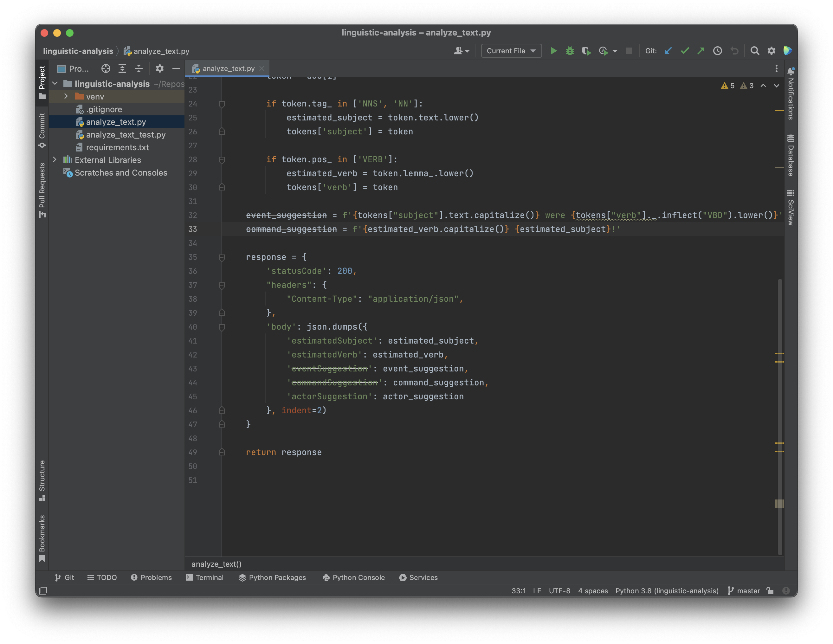Open the Settings gear menu
Image resolution: width=833 pixels, height=644 pixels.
click(x=770, y=50)
